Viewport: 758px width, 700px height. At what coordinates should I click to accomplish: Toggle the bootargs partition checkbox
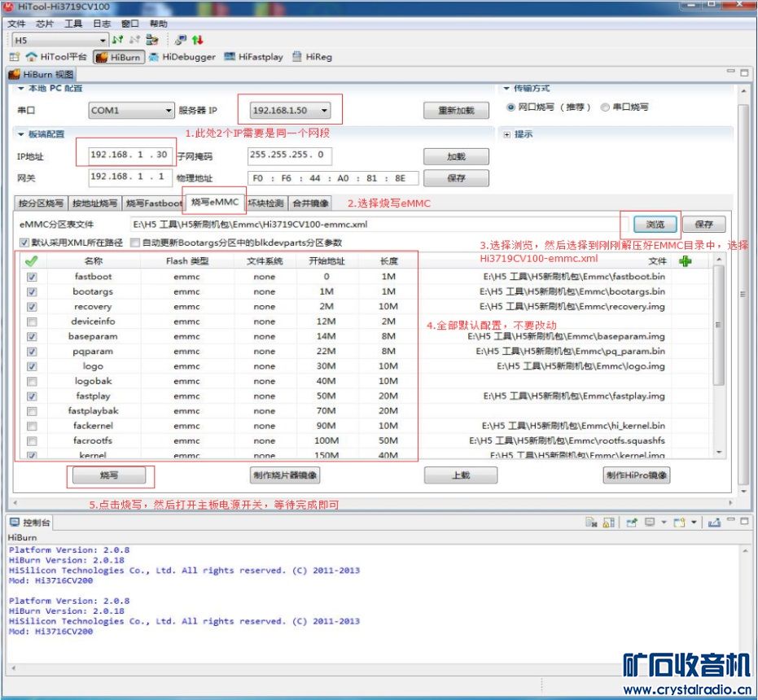(32, 292)
